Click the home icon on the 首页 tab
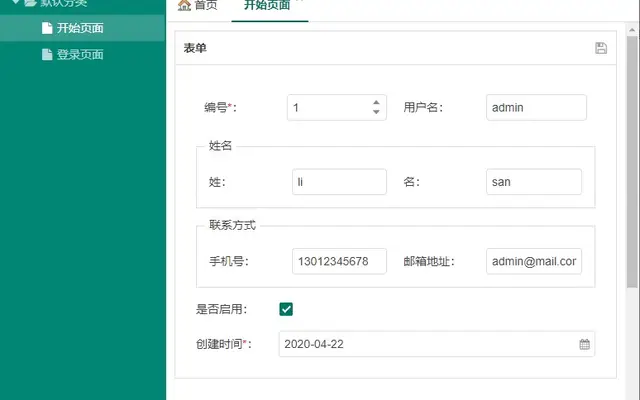The height and width of the screenshot is (400, 640). click(184, 5)
